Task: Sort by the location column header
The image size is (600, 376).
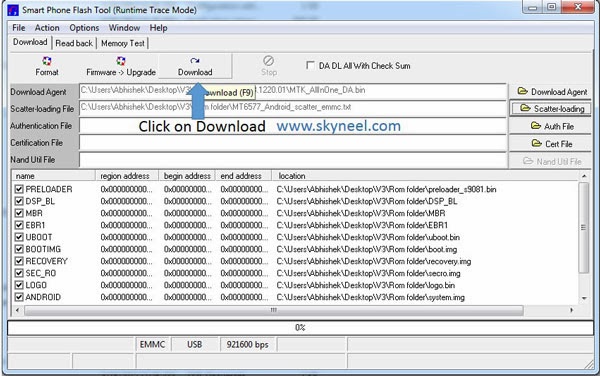Action: click(292, 176)
